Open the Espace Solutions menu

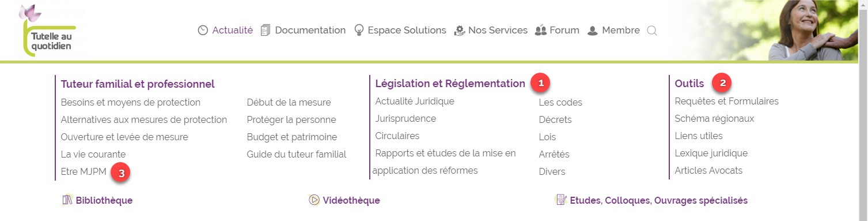[x=407, y=31]
